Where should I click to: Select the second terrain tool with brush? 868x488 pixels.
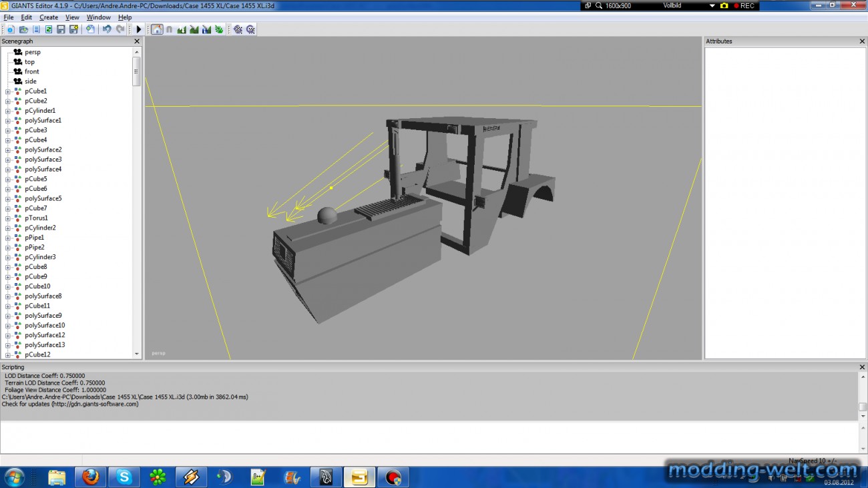click(x=194, y=29)
